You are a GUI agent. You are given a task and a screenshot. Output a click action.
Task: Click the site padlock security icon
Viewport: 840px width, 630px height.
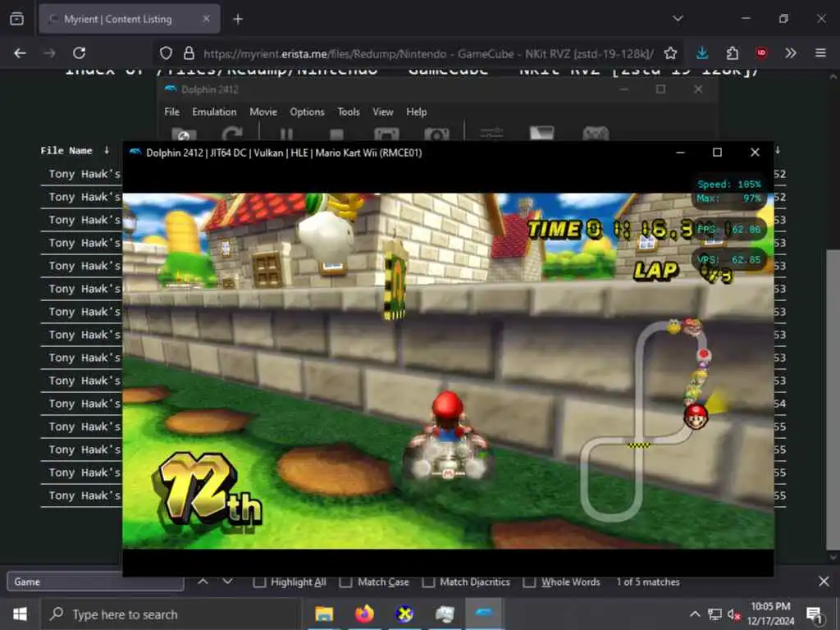pos(189,53)
